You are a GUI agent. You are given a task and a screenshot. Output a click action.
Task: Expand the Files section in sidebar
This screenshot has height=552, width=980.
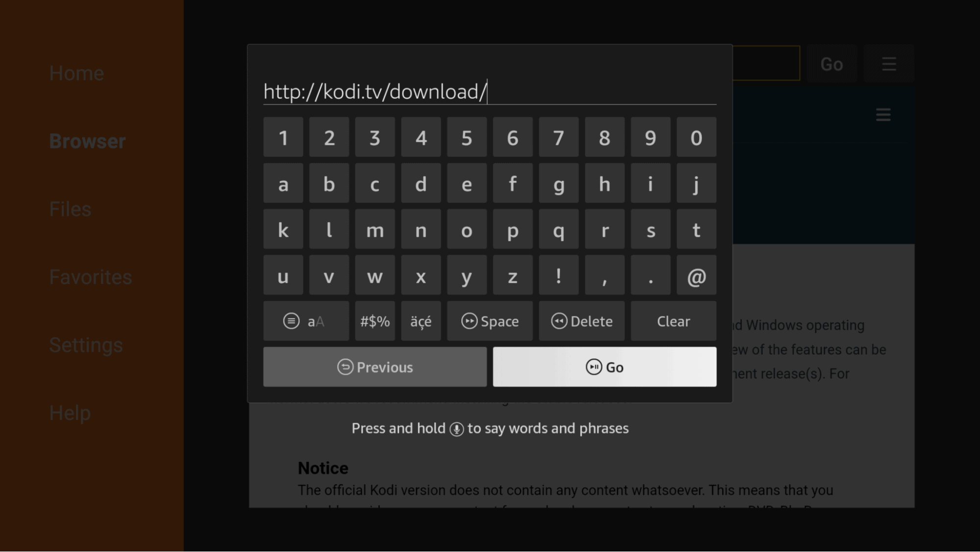point(70,209)
